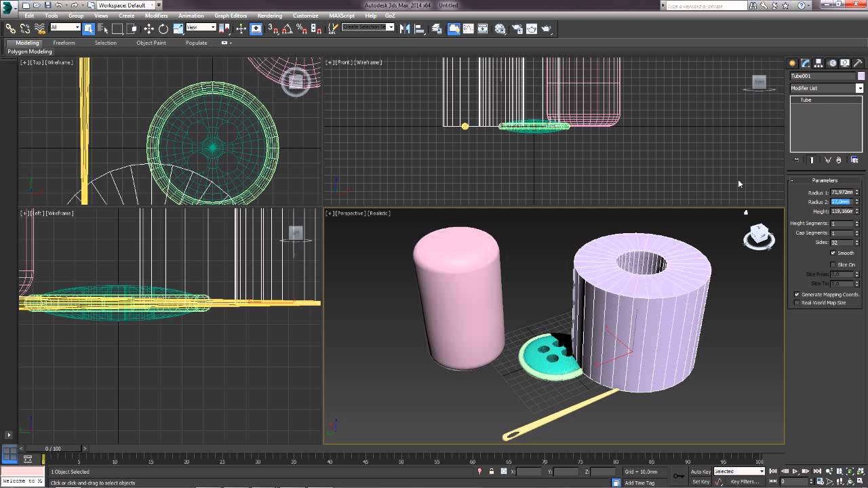Increment Radius 1 spinner
868x488 pixels.
tap(857, 191)
